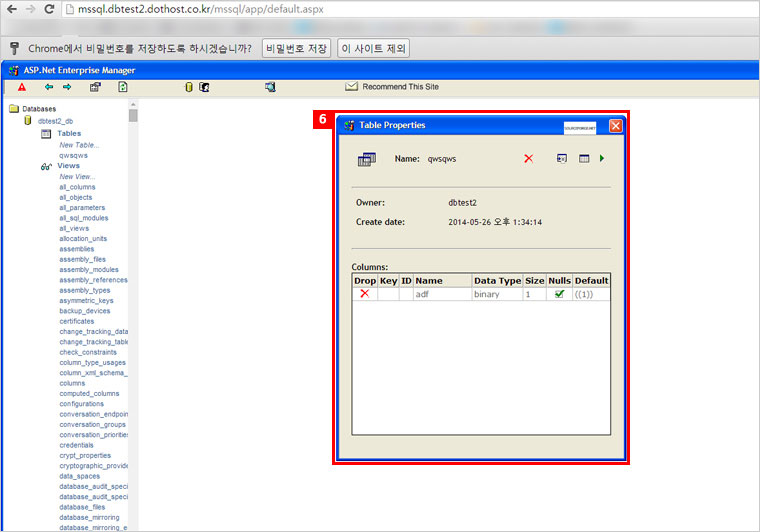Open the qwsqws table in sidebar

click(74, 155)
